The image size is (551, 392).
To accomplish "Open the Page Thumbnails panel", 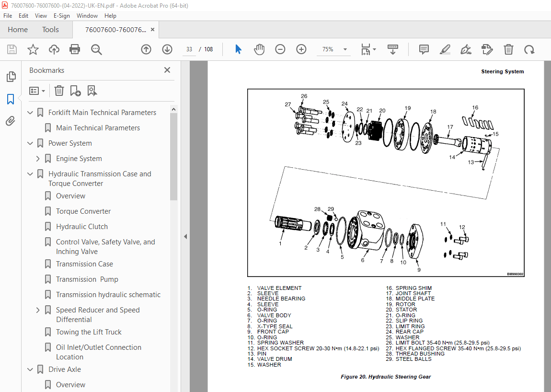I will tap(11, 76).
